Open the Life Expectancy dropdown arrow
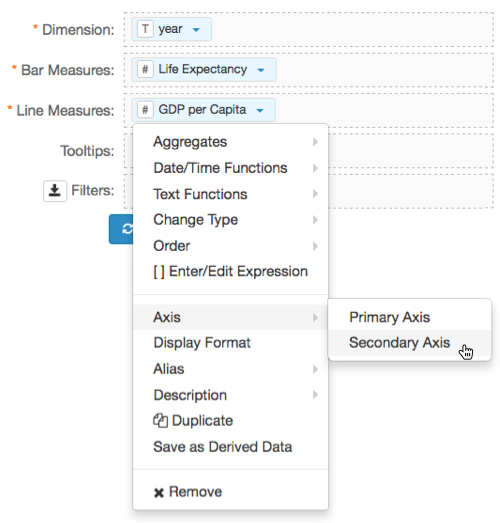The height and width of the screenshot is (523, 500). coord(261,70)
